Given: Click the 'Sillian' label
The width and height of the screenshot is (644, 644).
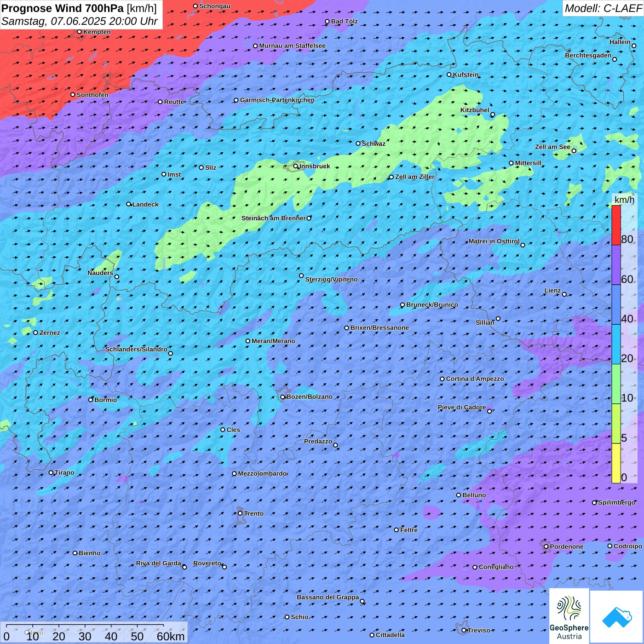Looking at the screenshot, I should (x=485, y=322).
